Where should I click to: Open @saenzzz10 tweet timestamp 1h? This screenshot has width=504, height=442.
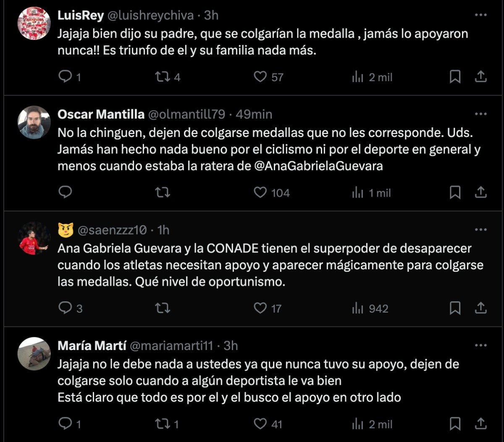[163, 230]
